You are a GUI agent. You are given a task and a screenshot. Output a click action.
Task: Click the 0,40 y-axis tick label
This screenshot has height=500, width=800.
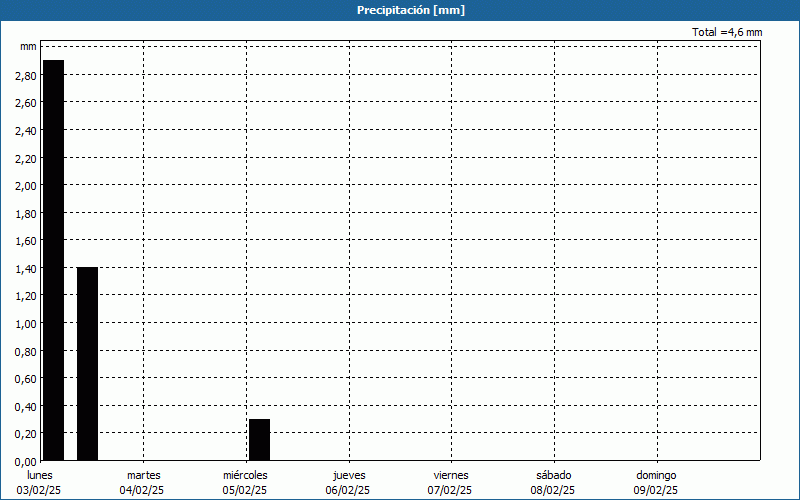[26, 406]
